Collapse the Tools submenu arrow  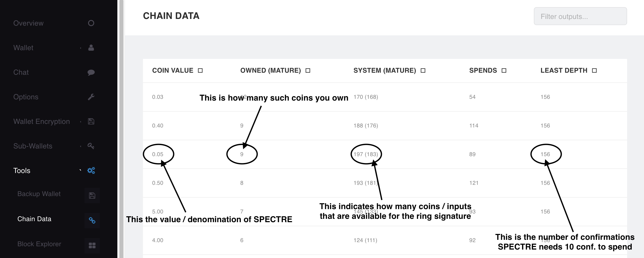click(80, 170)
